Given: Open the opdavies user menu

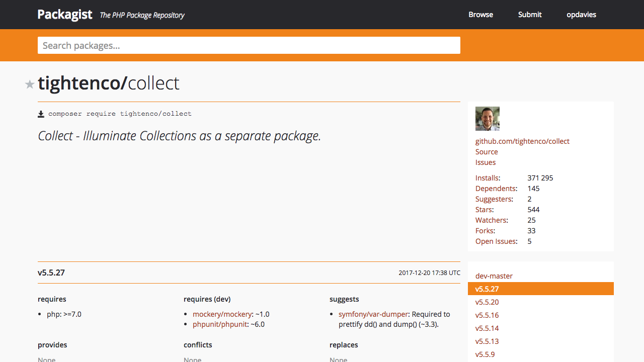Looking at the screenshot, I should [x=581, y=15].
